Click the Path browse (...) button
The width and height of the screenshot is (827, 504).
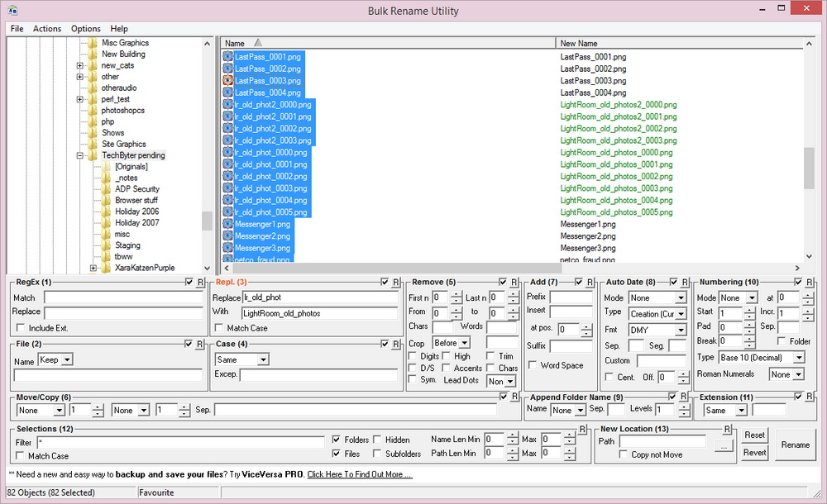pos(724,447)
